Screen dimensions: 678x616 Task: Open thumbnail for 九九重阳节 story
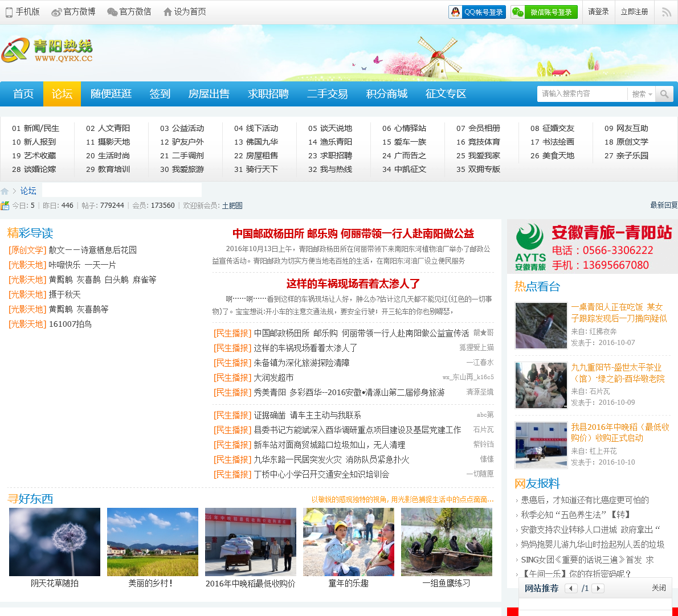point(541,385)
